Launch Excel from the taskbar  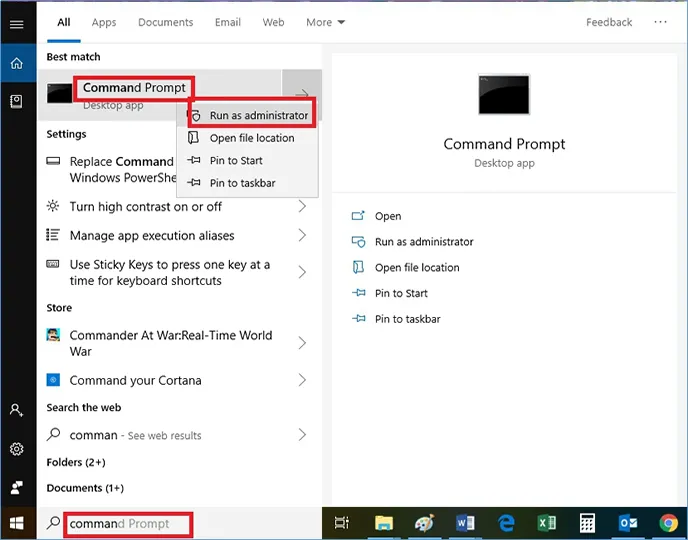(x=547, y=523)
